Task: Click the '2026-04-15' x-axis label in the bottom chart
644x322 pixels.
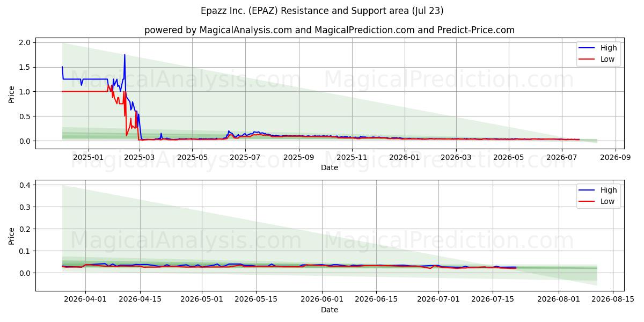Action: pos(140,299)
